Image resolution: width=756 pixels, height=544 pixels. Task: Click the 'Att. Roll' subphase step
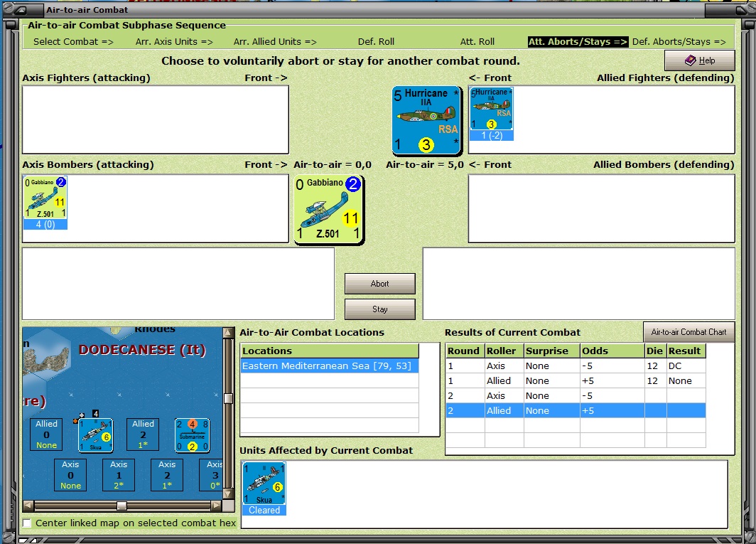(x=477, y=41)
